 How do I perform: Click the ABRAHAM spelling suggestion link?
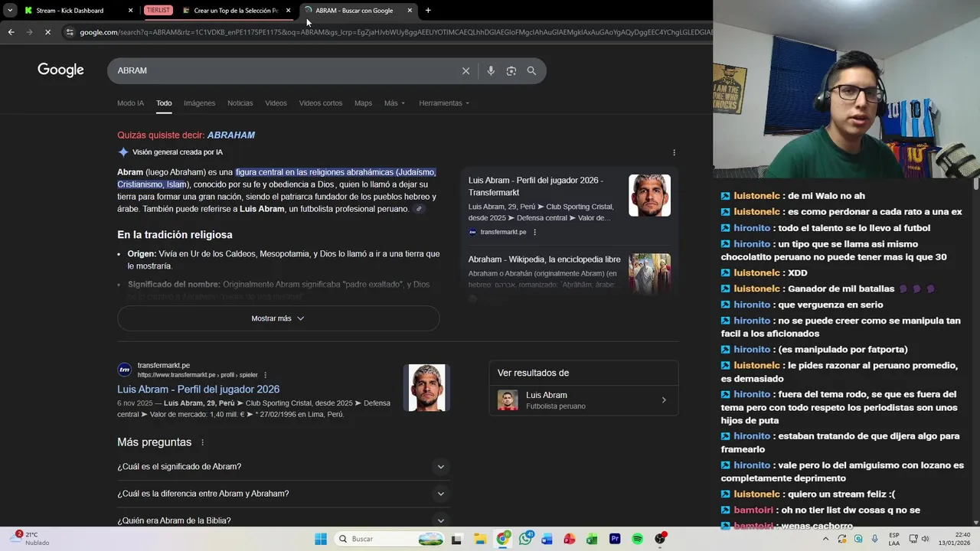[x=231, y=135]
